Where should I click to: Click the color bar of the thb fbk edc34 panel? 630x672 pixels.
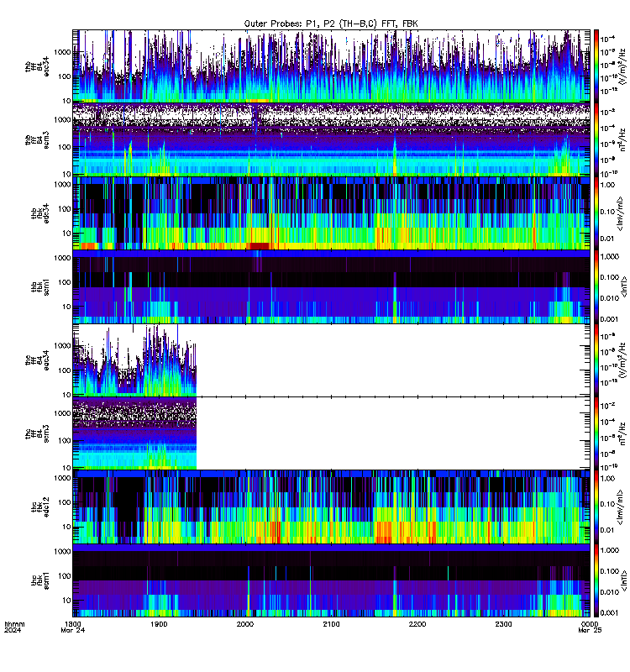coord(596,213)
